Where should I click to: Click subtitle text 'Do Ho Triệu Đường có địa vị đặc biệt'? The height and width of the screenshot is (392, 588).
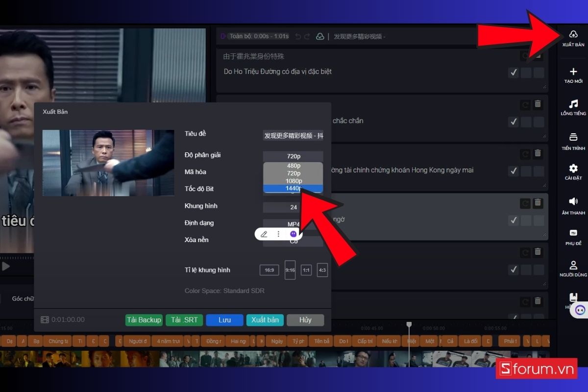[278, 72]
